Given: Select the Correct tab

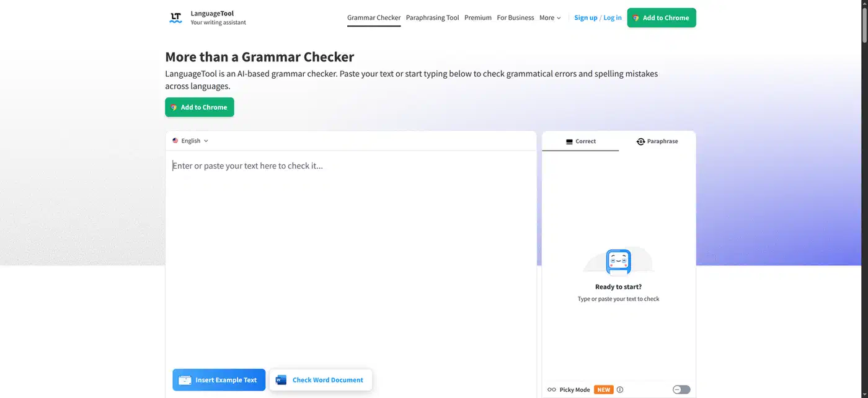Looking at the screenshot, I should click(580, 141).
